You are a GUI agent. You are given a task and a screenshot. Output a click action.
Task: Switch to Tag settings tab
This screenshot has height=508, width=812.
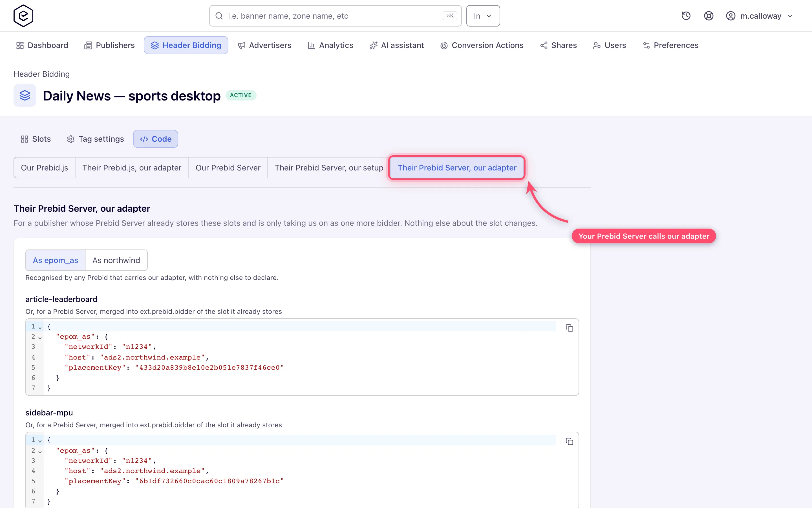point(96,139)
